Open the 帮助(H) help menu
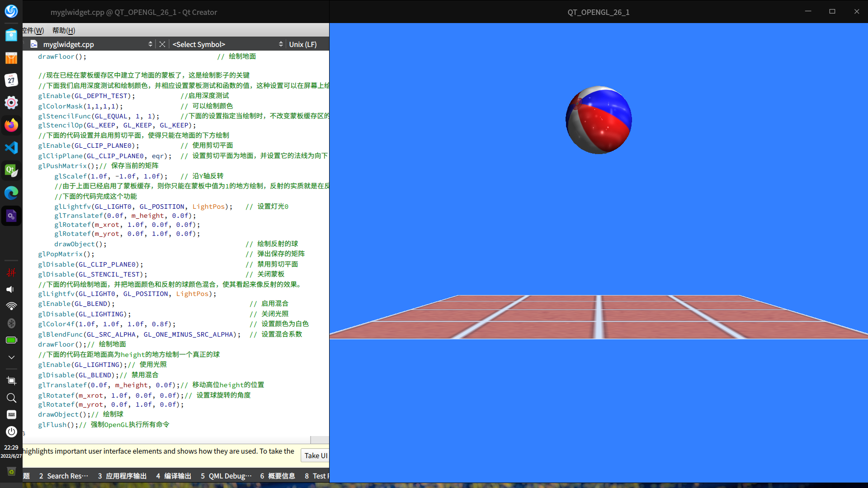 [63, 30]
